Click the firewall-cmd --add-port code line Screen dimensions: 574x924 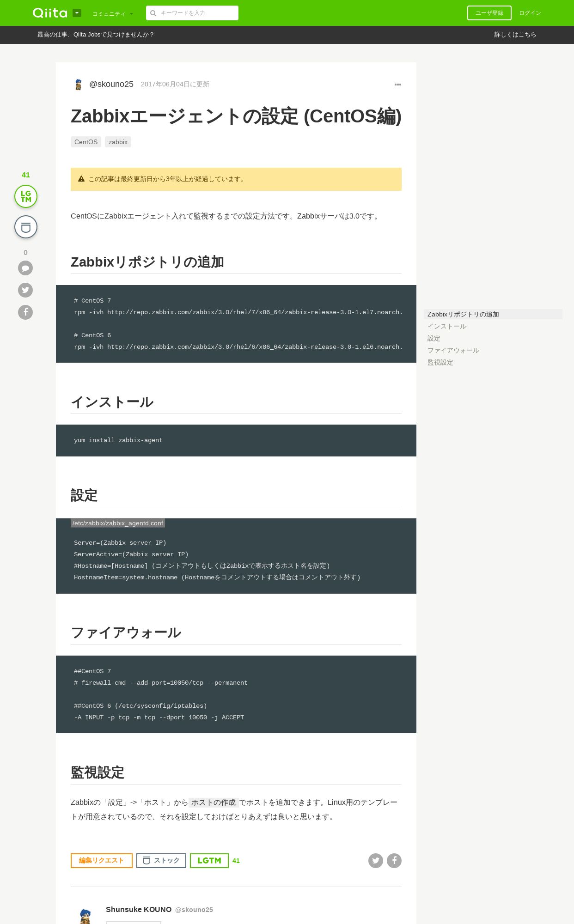coord(161,683)
